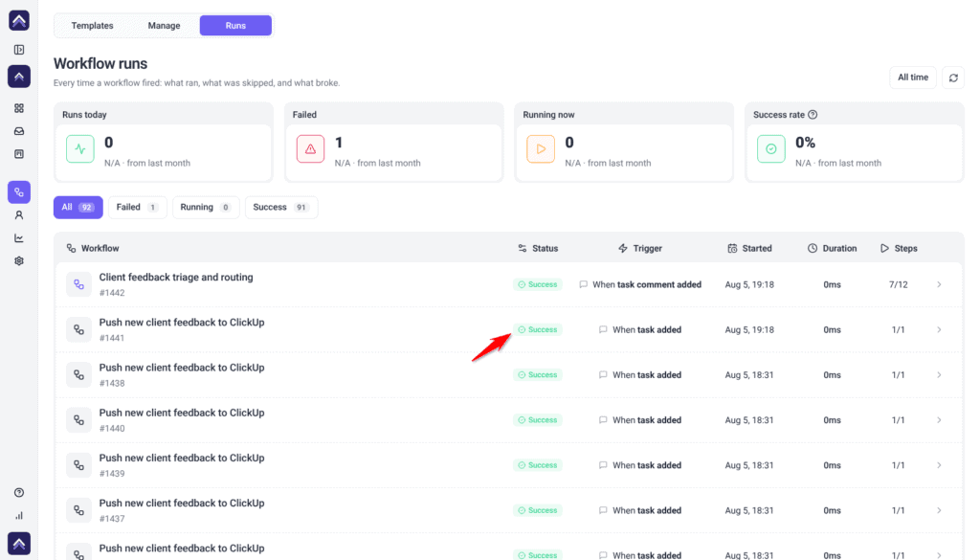Toggle the sidebar panel collapse icon
Viewport: 980px width, 560px height.
(19, 50)
